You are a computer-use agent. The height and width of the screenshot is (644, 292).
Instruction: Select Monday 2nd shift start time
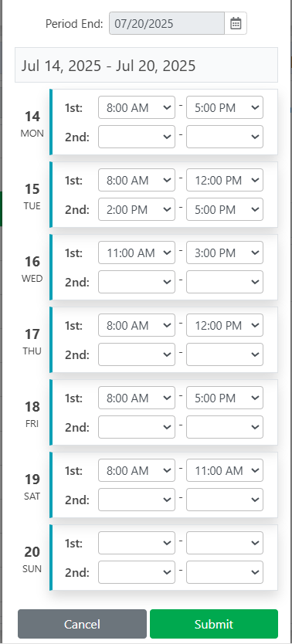137,137
